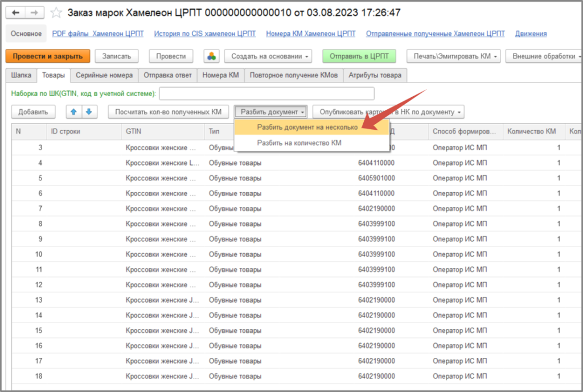Select Обувные товары cell in row 12
The height and width of the screenshot is (392, 583).
click(x=235, y=284)
